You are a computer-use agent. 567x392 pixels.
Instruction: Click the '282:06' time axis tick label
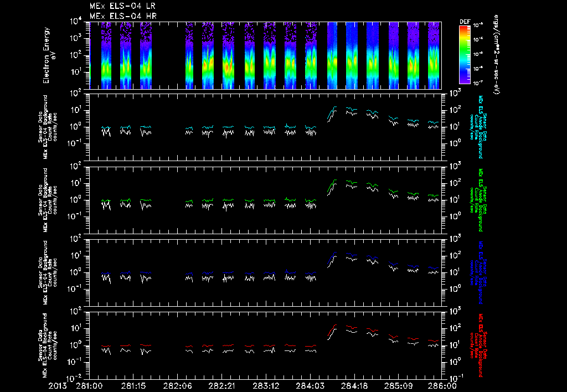tap(178, 386)
